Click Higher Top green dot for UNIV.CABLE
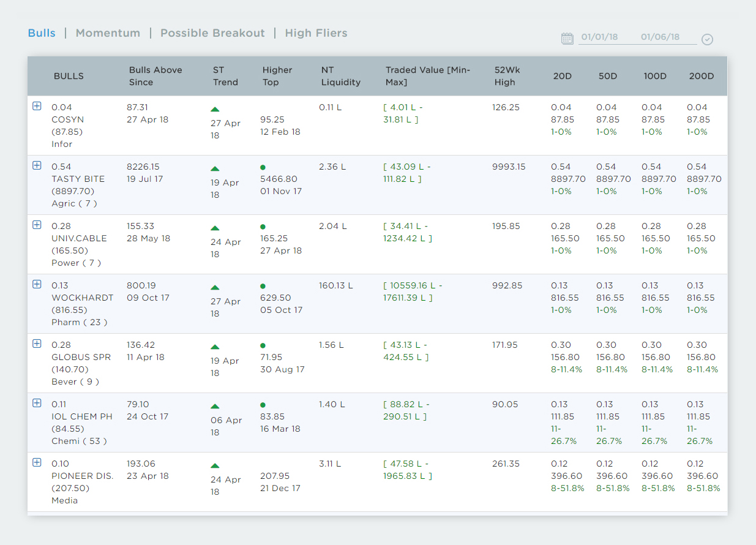 pos(263,227)
